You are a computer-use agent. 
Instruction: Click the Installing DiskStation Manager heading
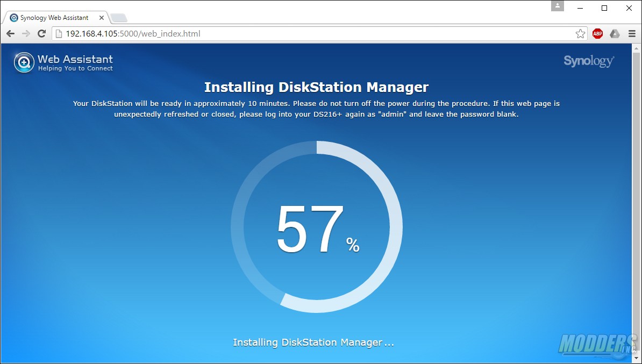click(x=317, y=87)
